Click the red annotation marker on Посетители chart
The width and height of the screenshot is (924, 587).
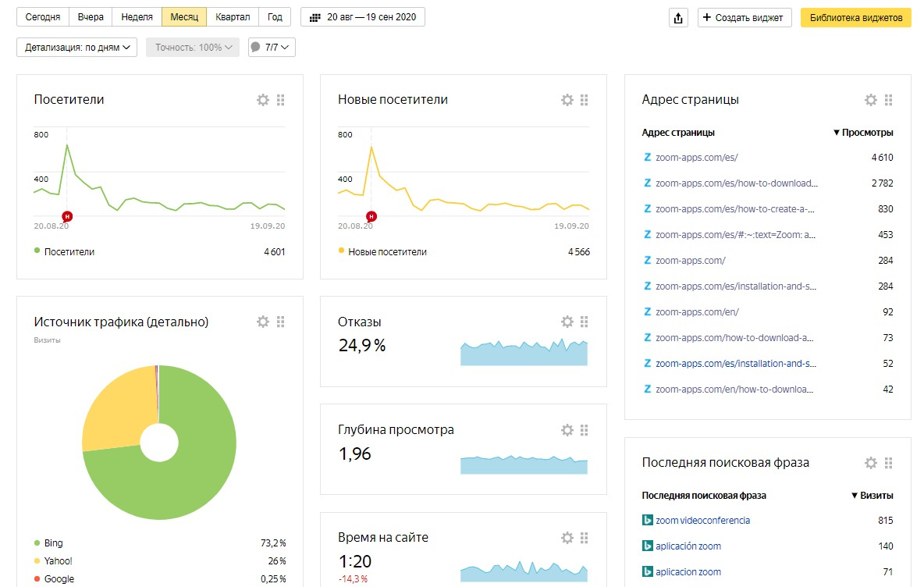pos(67,216)
